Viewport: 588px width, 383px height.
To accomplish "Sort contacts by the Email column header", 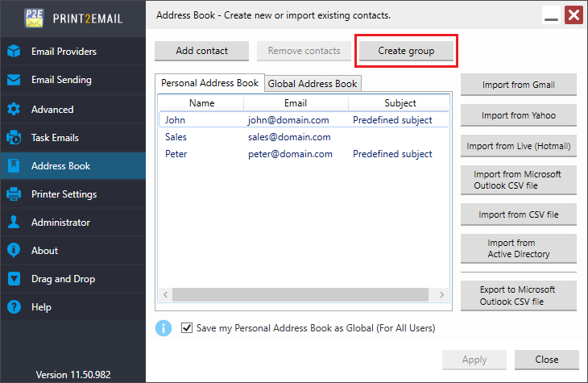I will pyautogui.click(x=296, y=103).
